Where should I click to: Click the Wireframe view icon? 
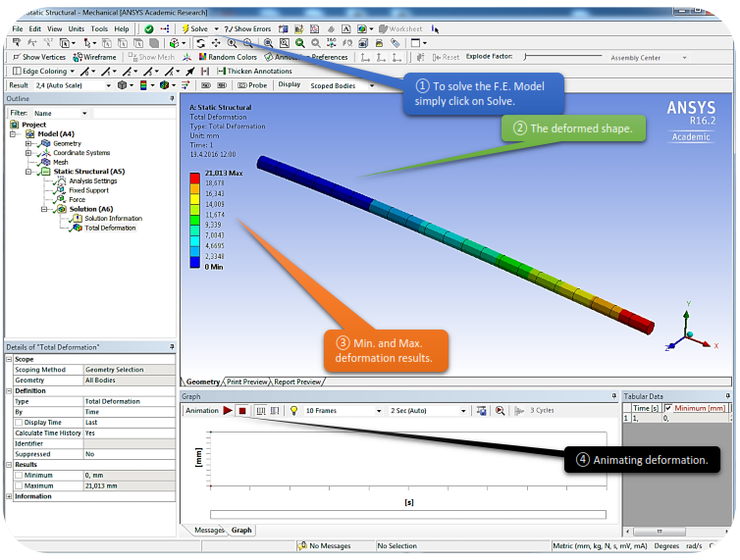93,57
